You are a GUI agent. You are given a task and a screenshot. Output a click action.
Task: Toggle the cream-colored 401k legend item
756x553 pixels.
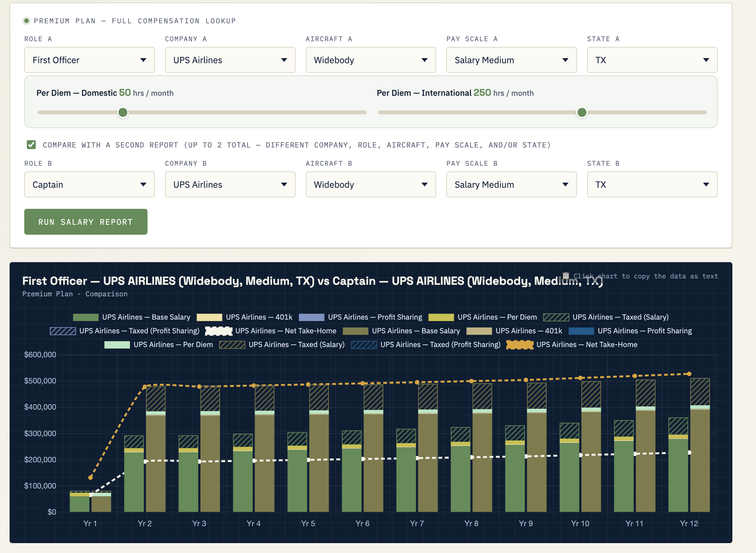244,317
